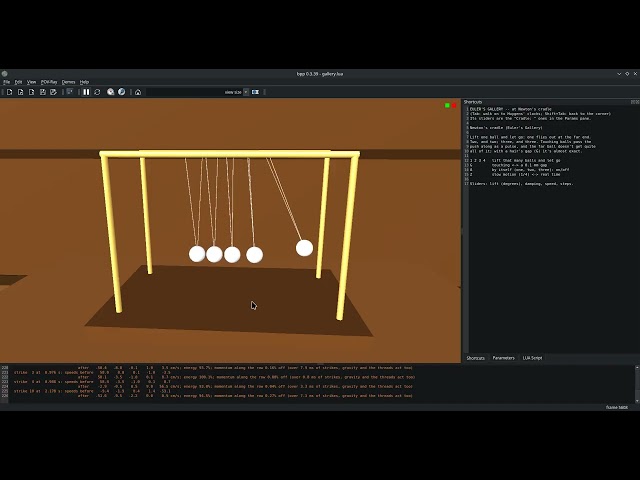Viewport: 640px width, 480px height.
Task: Click the POV-Ray export disc icon
Action: pyautogui.click(x=111, y=92)
